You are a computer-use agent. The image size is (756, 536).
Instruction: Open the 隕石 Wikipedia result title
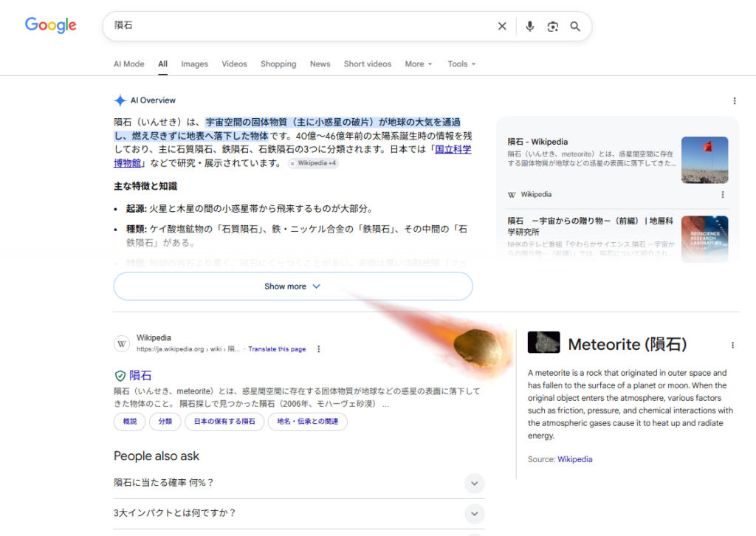pos(140,376)
